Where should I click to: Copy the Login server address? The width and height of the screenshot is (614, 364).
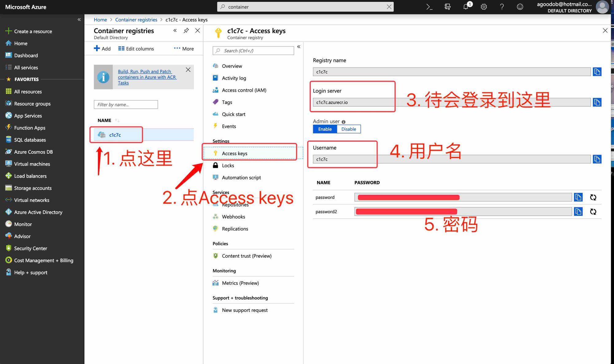coord(597,102)
